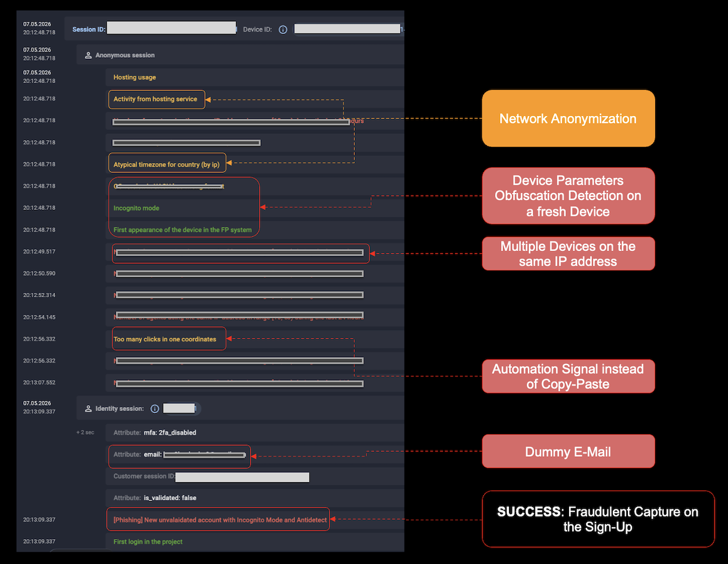Screen dimensions: 728x564
Task: Select the Attribute email row
Action: click(255, 454)
